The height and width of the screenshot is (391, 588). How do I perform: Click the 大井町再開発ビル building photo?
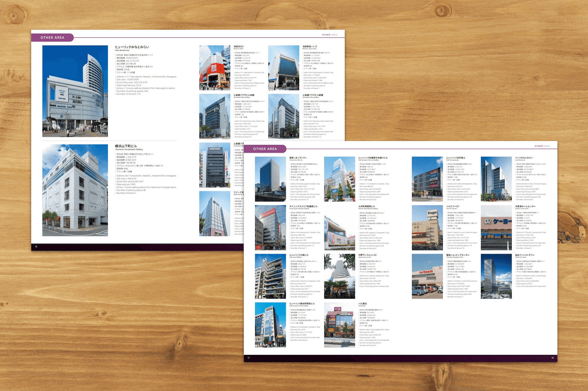coord(339,228)
